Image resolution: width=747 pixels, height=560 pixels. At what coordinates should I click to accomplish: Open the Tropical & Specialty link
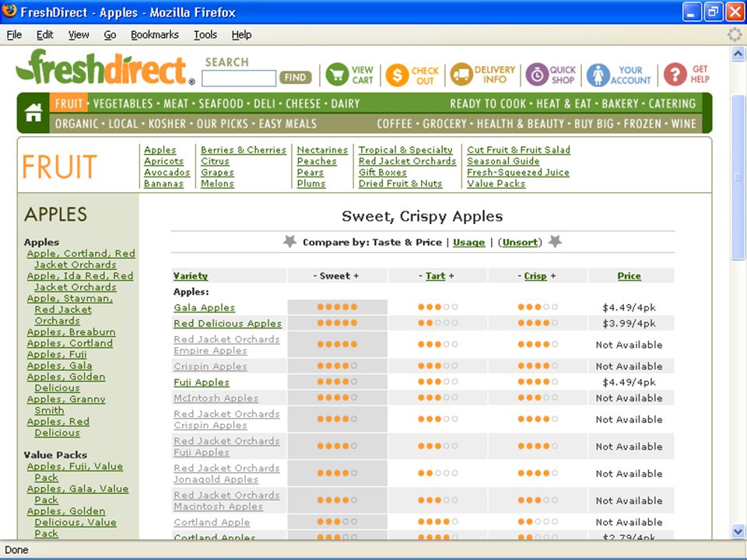[x=405, y=150]
